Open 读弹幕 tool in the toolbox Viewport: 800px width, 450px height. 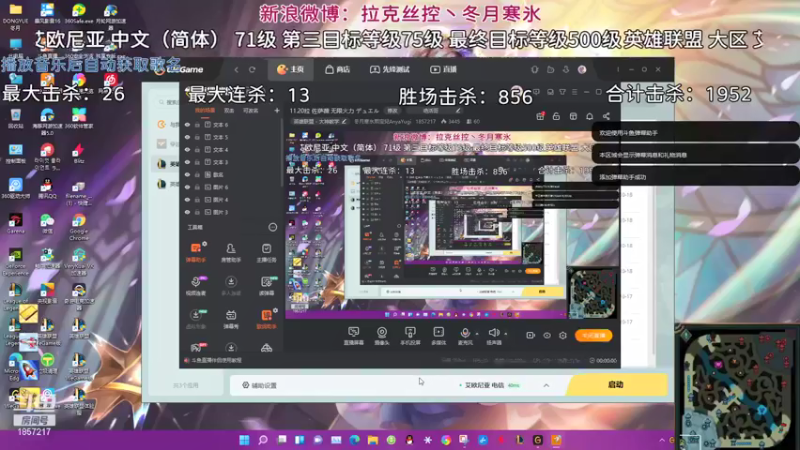tap(266, 286)
